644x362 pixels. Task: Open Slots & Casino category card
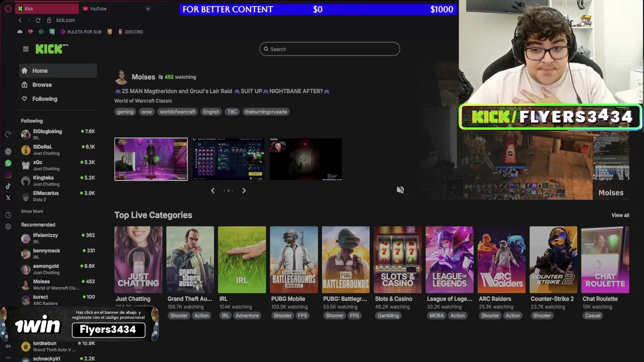pos(397,259)
